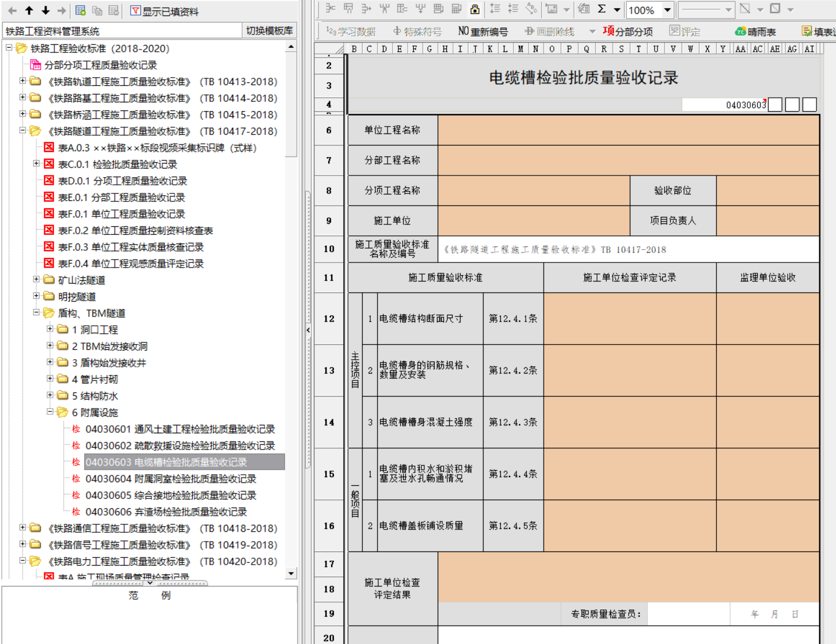Click the 特殊符号 button
836x644 pixels.
[x=417, y=31]
